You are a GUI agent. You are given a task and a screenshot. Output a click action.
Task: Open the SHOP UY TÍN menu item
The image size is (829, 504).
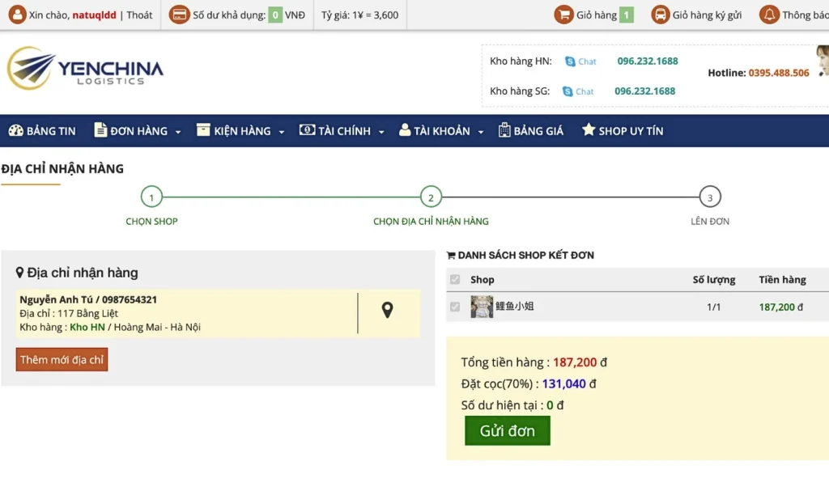pos(622,131)
